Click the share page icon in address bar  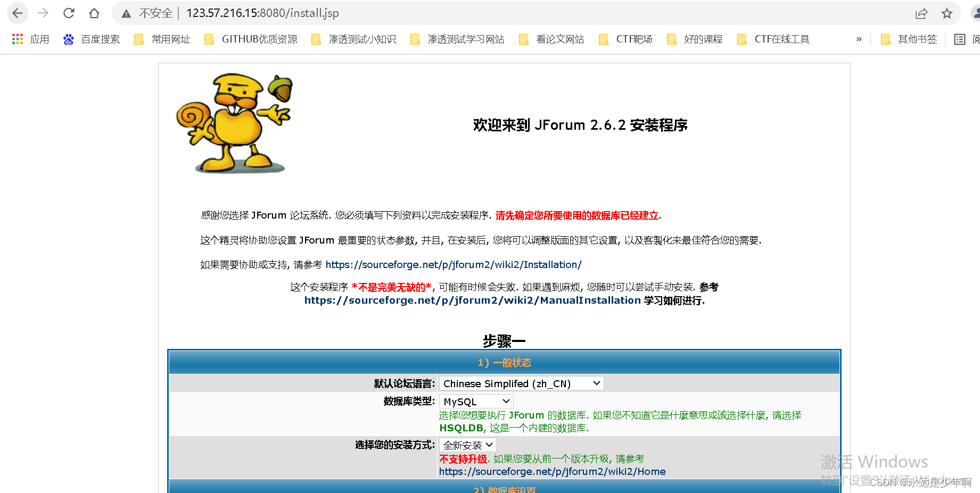921,14
